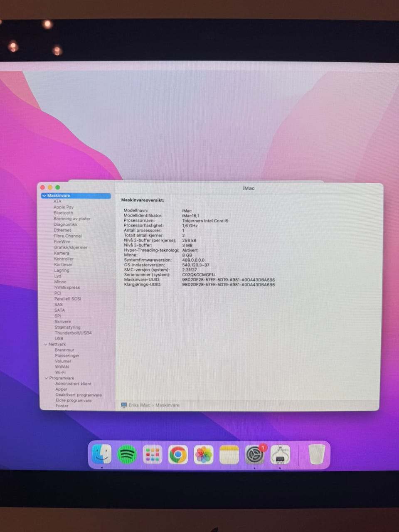399x532 pixels.
Task: Click Eriks iMac in the path bar
Action: 139,405
